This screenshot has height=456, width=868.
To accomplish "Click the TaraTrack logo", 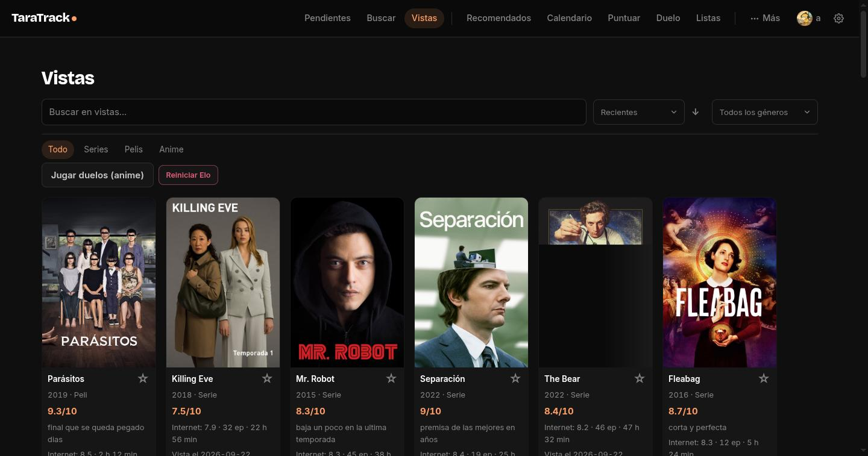I will pos(44,18).
